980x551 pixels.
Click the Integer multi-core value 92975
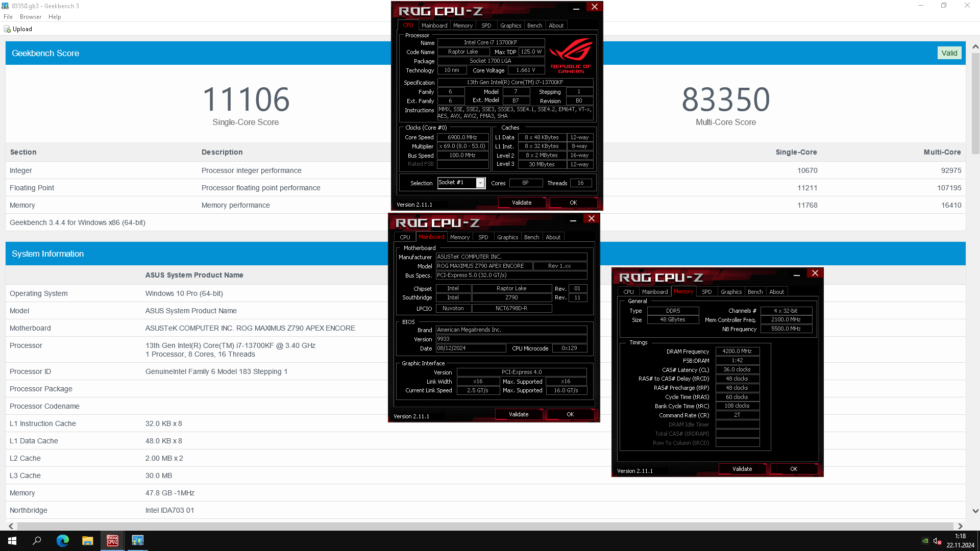pos(951,170)
